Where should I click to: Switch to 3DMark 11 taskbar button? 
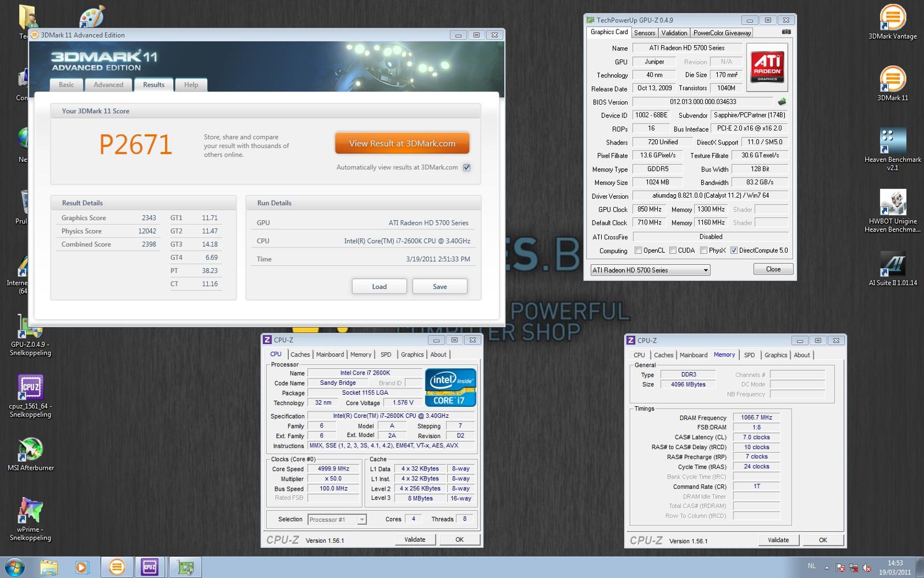(x=117, y=568)
